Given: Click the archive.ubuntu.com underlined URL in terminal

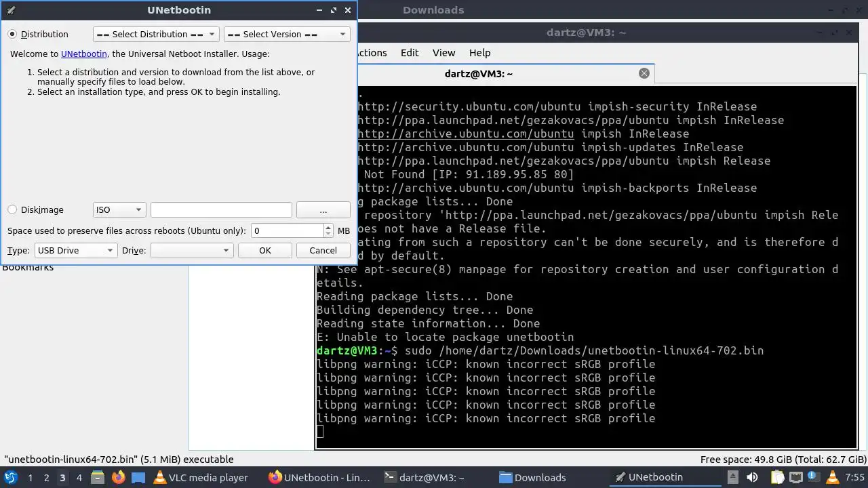Looking at the screenshot, I should 465,134.
